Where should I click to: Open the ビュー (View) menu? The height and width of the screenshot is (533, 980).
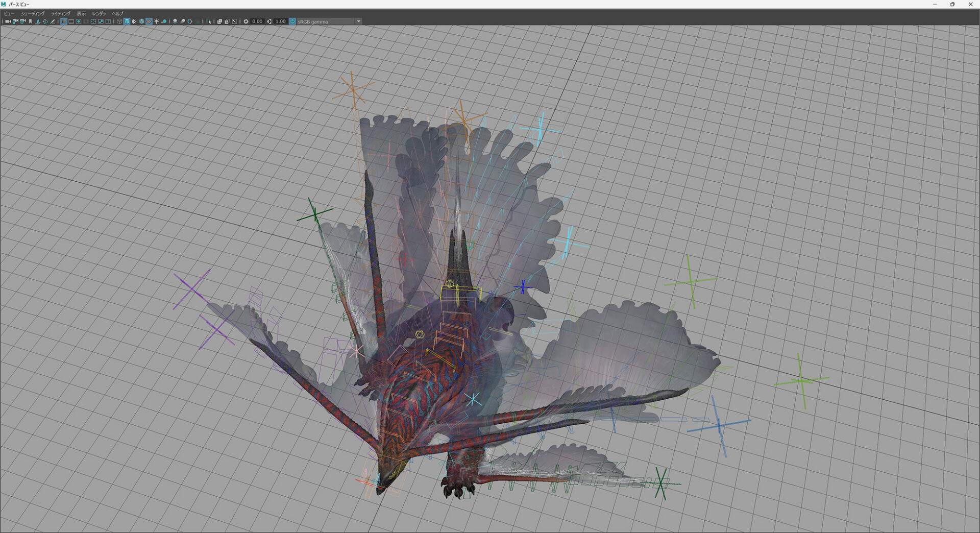click(x=9, y=13)
